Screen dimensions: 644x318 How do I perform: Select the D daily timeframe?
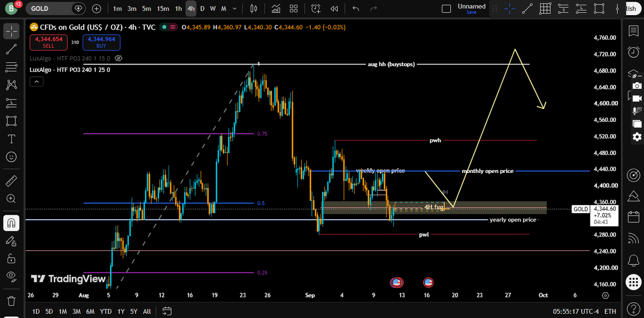[x=202, y=9]
